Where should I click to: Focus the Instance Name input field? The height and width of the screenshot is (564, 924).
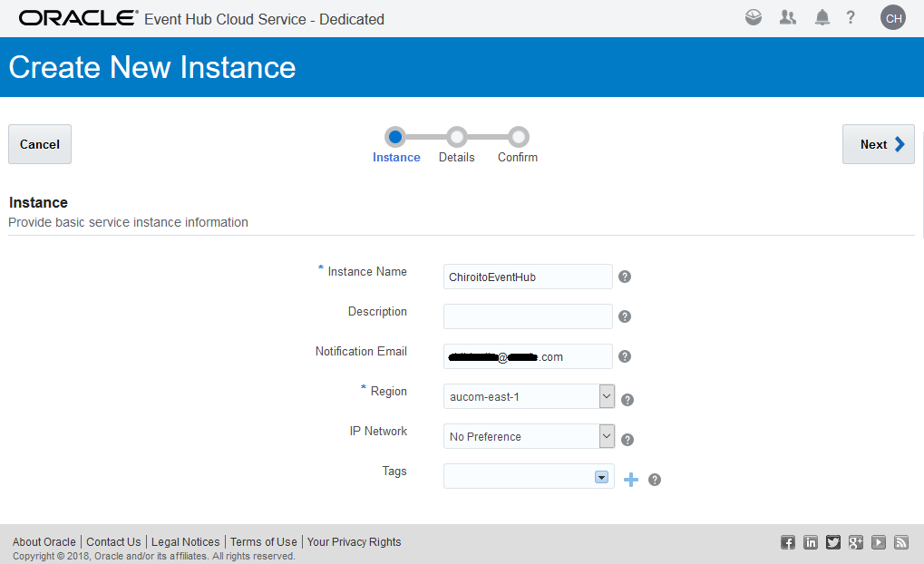click(528, 277)
